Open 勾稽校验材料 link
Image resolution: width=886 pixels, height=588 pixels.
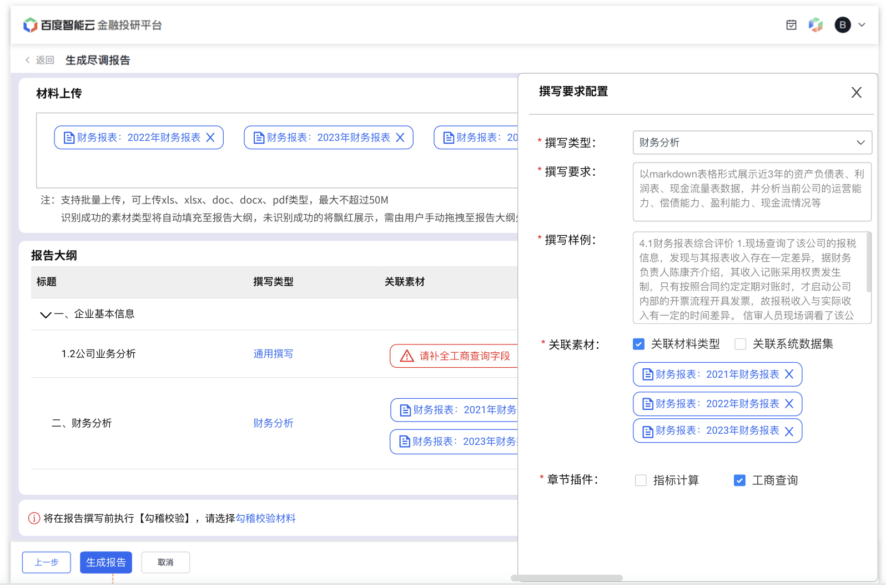tap(265, 519)
